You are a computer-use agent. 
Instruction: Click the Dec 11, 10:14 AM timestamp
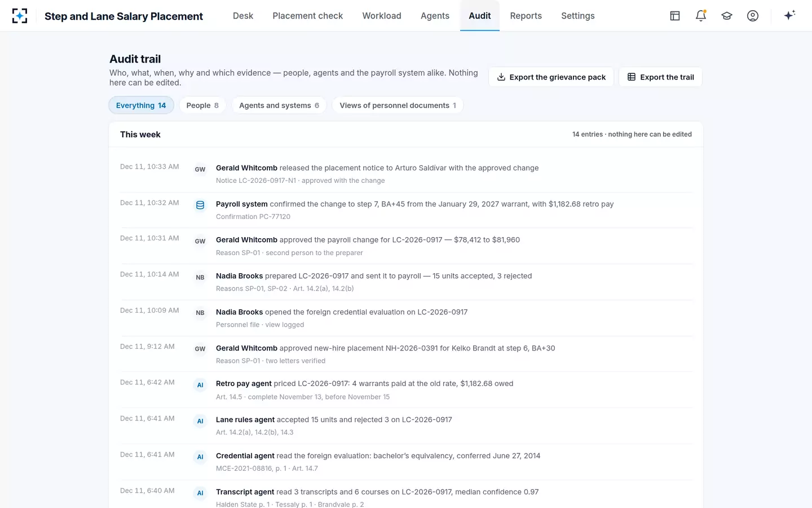point(149,274)
